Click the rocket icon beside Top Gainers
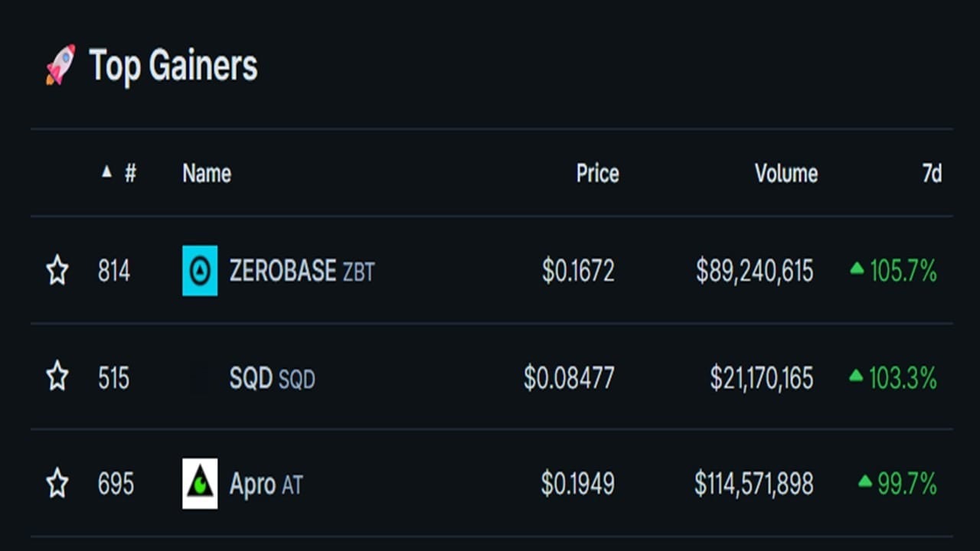This screenshot has height=551, width=980. point(60,64)
